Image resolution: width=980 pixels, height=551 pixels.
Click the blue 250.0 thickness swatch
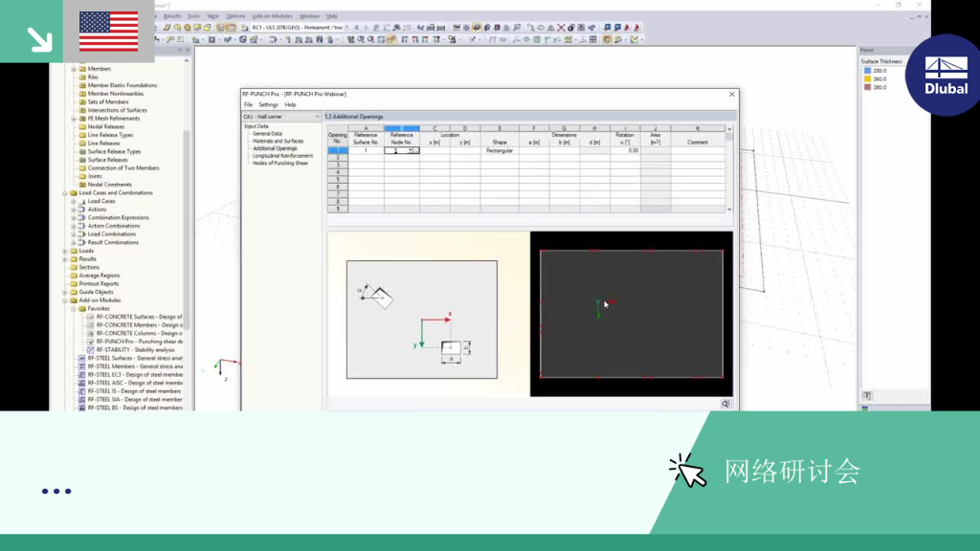coord(867,71)
